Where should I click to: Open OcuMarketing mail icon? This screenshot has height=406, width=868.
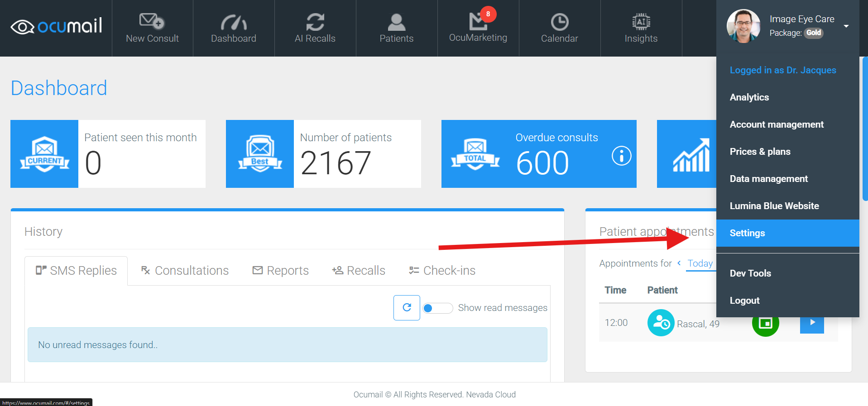pyautogui.click(x=477, y=21)
